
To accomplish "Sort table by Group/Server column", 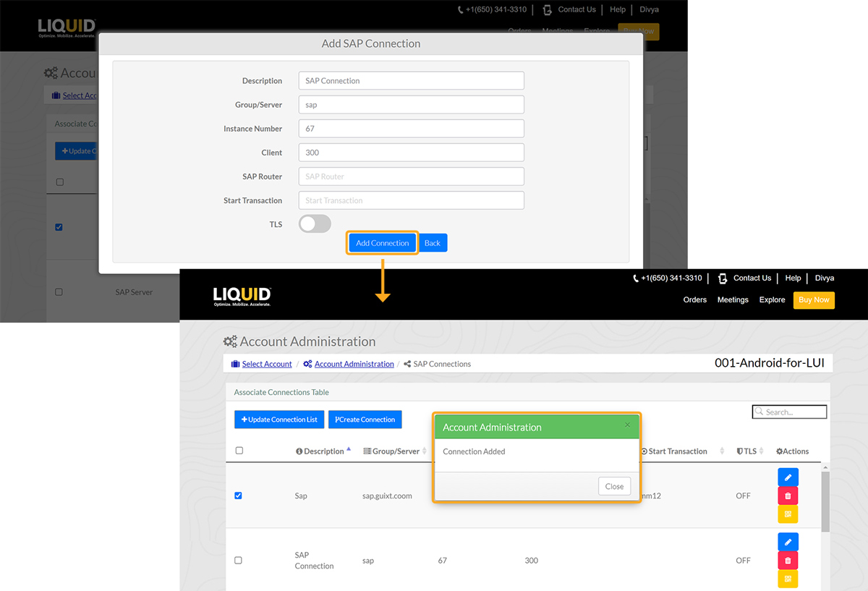I will pyautogui.click(x=395, y=451).
